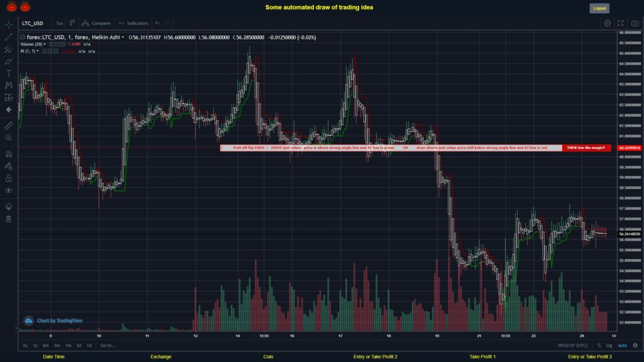This screenshot has height=362, width=644.
Task: Select the crosshair cursor tool
Action: tap(9, 25)
